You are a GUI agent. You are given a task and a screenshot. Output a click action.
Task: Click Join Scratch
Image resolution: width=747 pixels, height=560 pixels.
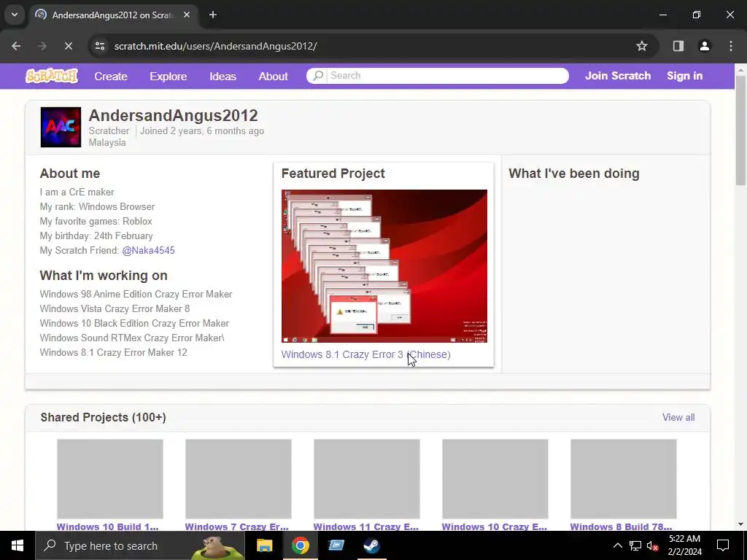coord(618,76)
